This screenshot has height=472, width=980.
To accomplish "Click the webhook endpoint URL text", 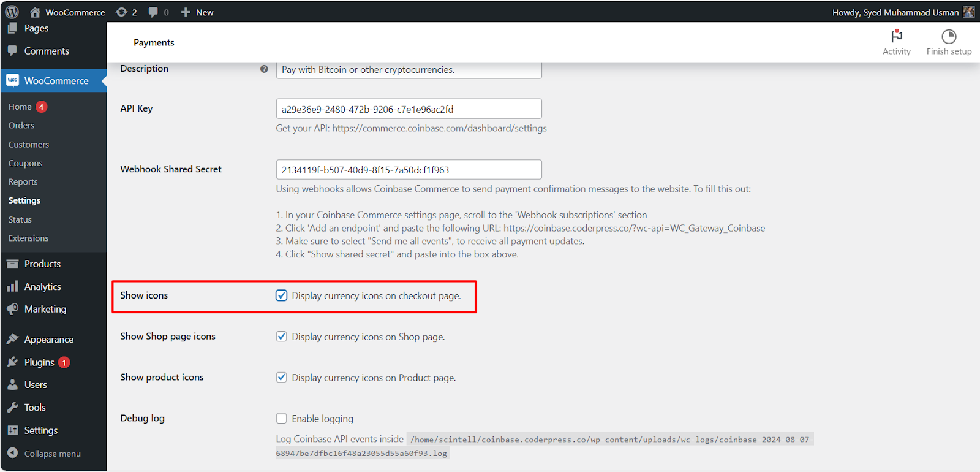I will pos(635,228).
